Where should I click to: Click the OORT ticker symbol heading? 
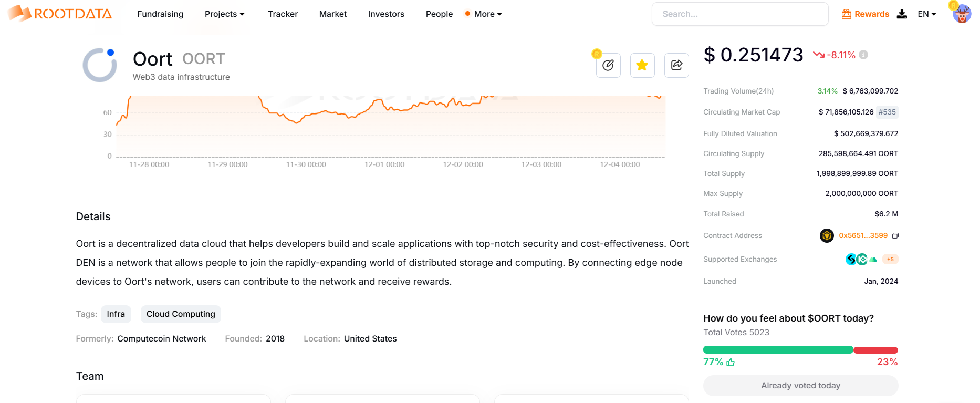[204, 59]
